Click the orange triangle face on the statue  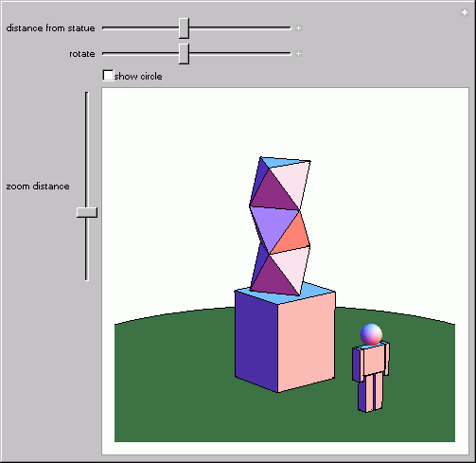coord(291,234)
